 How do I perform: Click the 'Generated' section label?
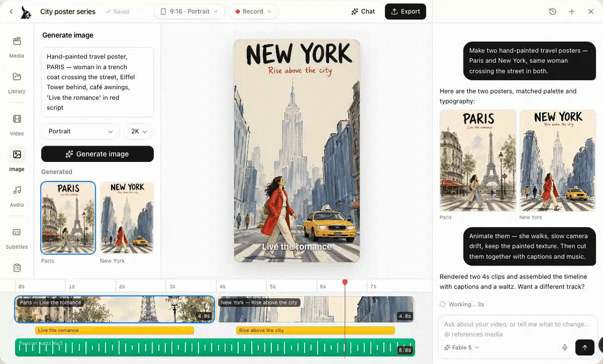pyautogui.click(x=57, y=172)
